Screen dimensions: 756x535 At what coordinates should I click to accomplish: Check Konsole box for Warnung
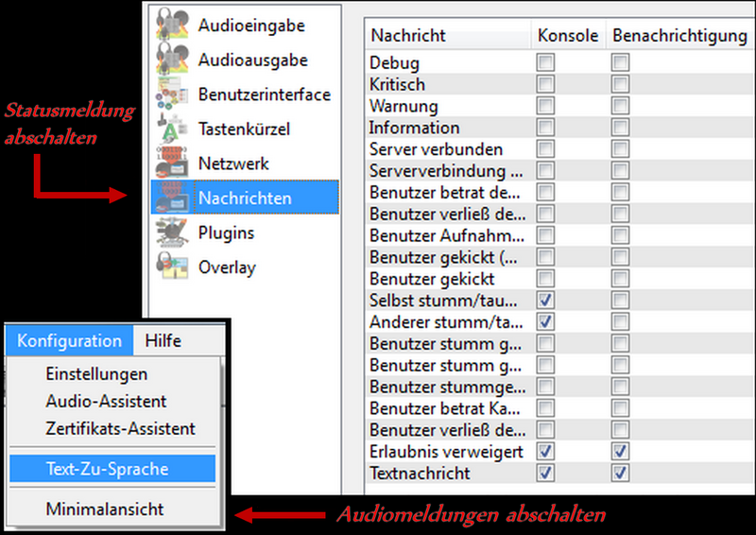click(x=545, y=106)
